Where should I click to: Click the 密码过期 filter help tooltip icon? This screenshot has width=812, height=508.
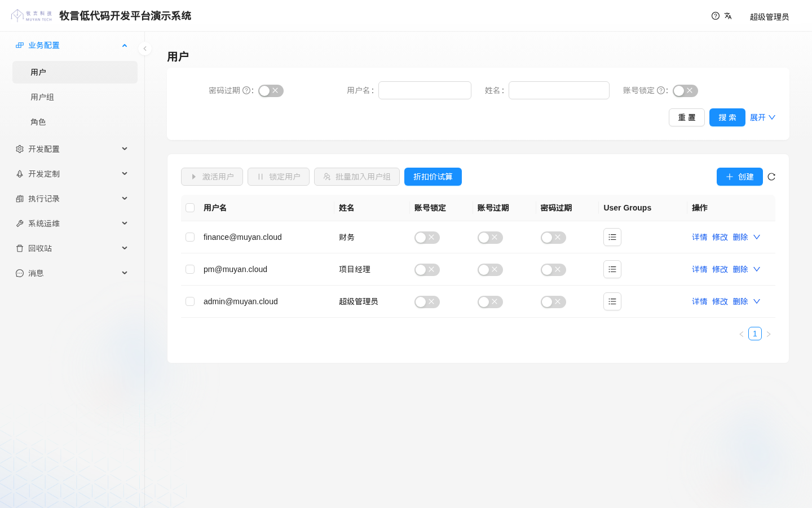(246, 90)
